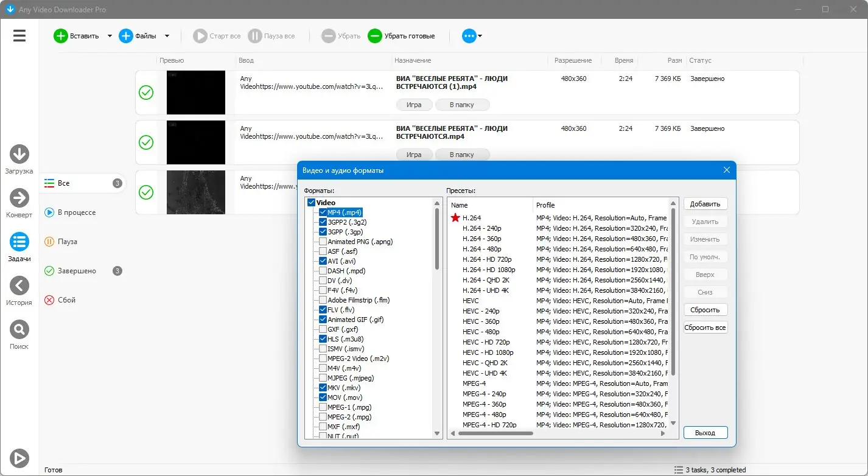Open the Вставить dropdown arrow

point(110,36)
